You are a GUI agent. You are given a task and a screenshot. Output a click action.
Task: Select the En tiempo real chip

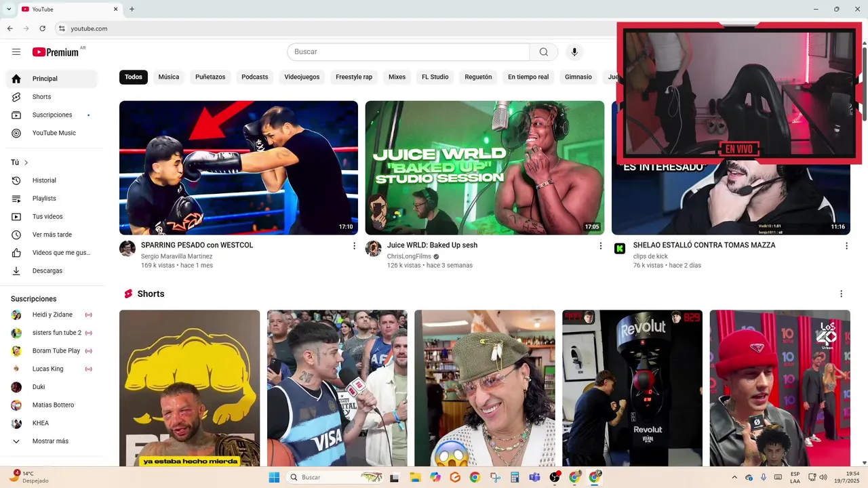[x=528, y=77]
